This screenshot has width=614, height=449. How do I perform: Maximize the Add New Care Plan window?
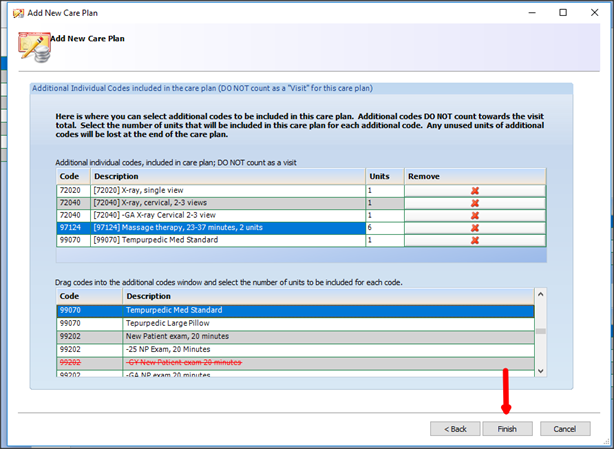[563, 12]
